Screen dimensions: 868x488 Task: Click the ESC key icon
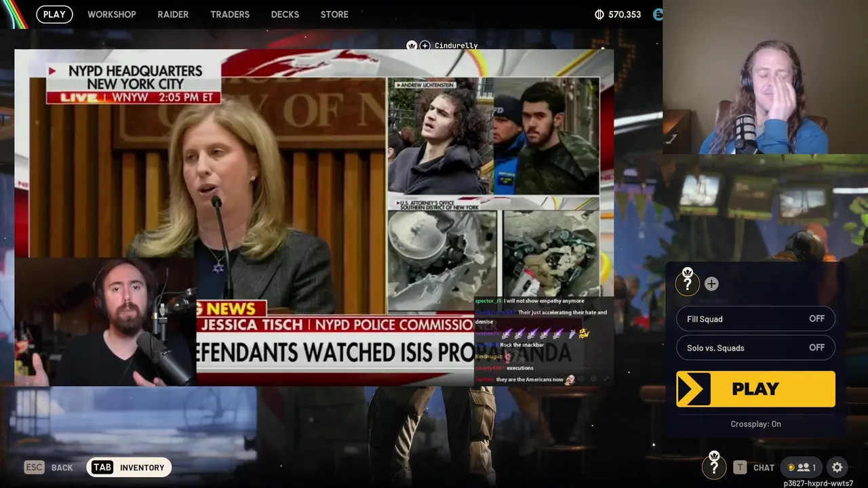click(x=34, y=467)
